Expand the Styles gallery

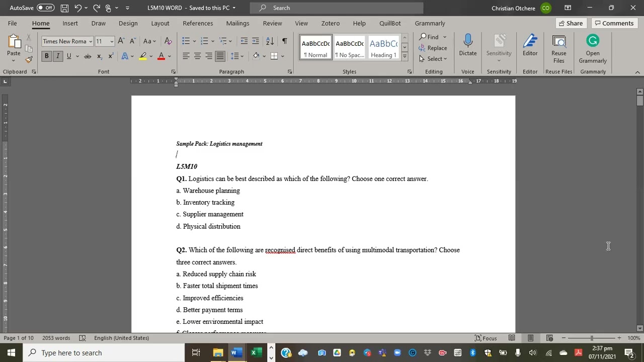[404, 57]
